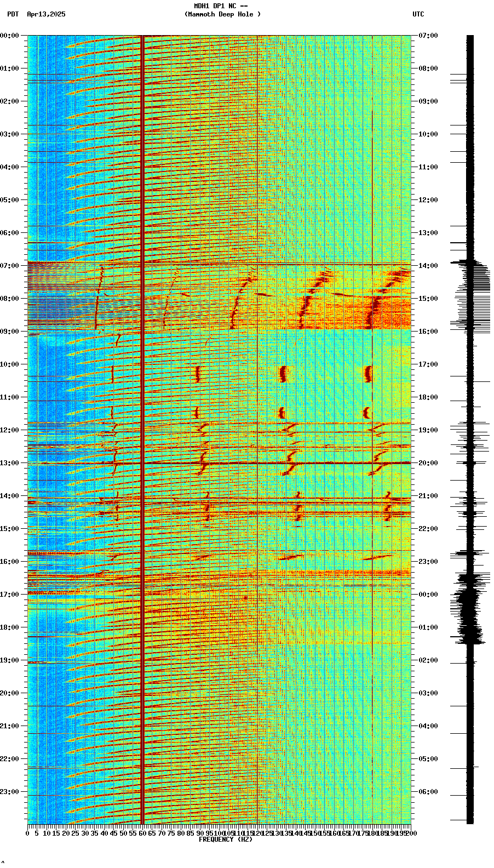Viewport: 494px width, 868px height.
Task: Click the 'Apr13,2025' date label
Action: pos(46,14)
